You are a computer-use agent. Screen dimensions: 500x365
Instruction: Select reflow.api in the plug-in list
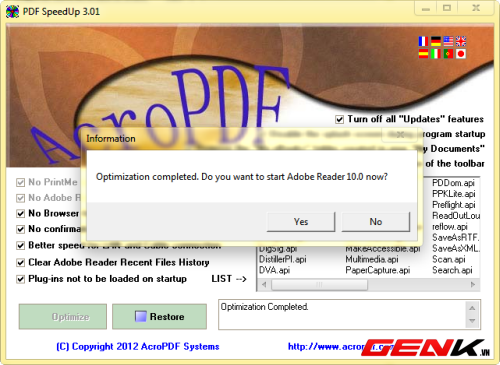[x=450, y=227]
